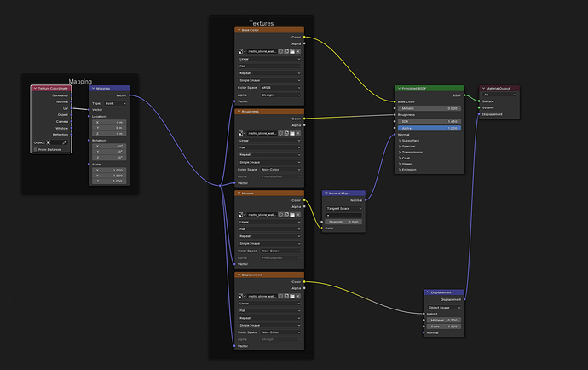Expand the Specular panel in Principled BSDF

point(400,147)
